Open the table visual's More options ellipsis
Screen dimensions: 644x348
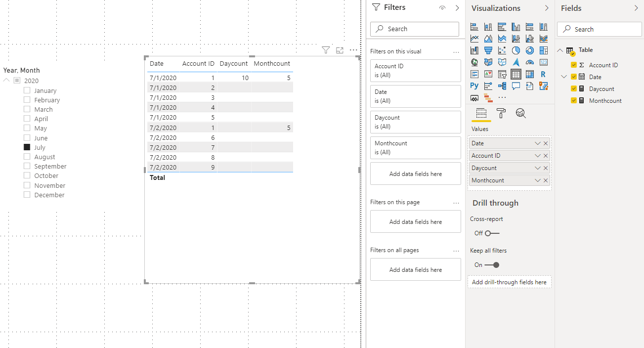353,50
